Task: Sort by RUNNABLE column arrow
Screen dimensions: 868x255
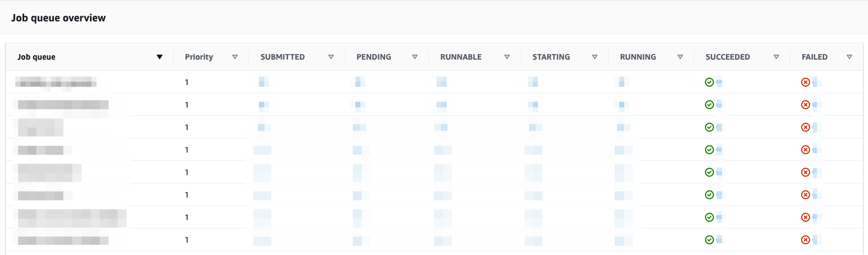Action: coord(507,57)
